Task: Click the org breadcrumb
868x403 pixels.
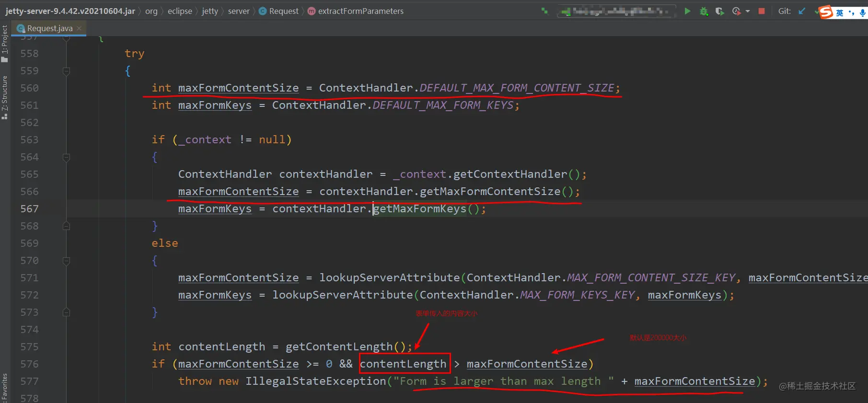Action: coord(151,11)
